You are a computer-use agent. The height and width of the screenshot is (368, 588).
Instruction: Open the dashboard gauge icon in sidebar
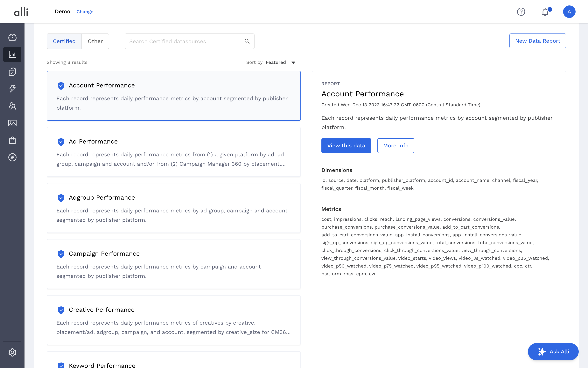(12, 37)
